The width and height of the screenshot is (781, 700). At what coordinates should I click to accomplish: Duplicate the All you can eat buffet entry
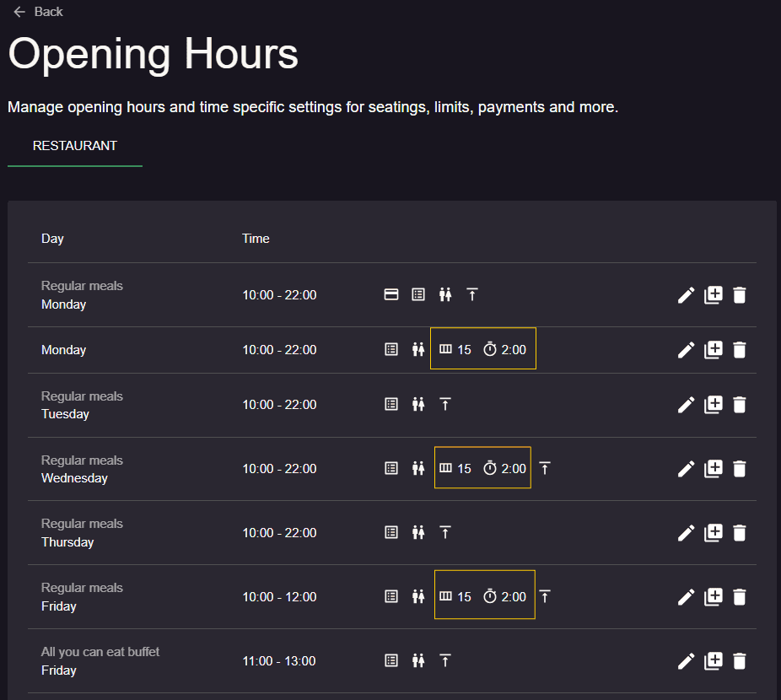714,661
